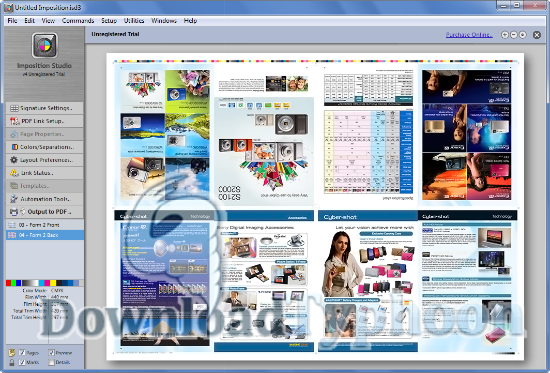This screenshot has width=550, height=373.
Task: Open Signature Settings
Action: coord(45,108)
